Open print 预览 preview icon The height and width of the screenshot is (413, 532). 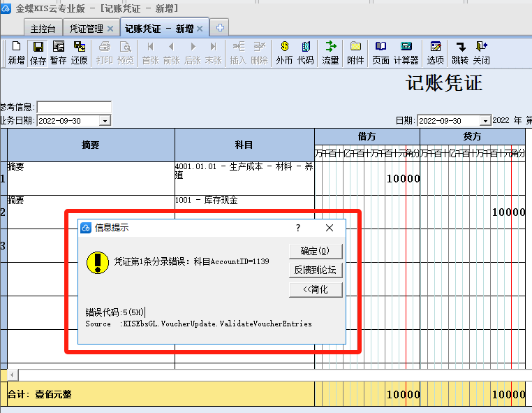[x=126, y=53]
